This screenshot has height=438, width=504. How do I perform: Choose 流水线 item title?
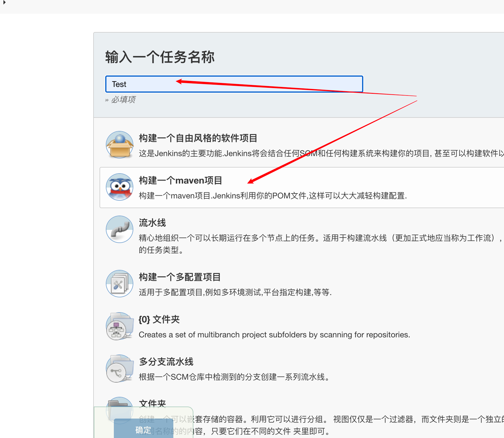click(x=152, y=223)
